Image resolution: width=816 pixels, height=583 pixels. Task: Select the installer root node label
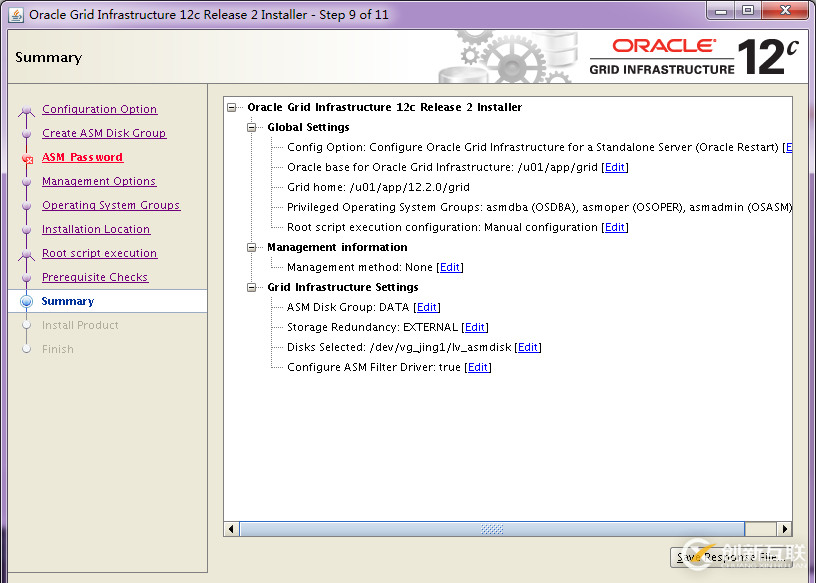[385, 107]
